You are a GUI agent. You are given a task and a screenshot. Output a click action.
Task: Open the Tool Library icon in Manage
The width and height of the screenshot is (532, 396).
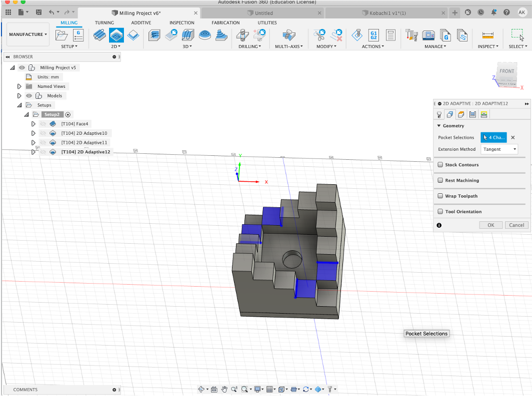[412, 35]
